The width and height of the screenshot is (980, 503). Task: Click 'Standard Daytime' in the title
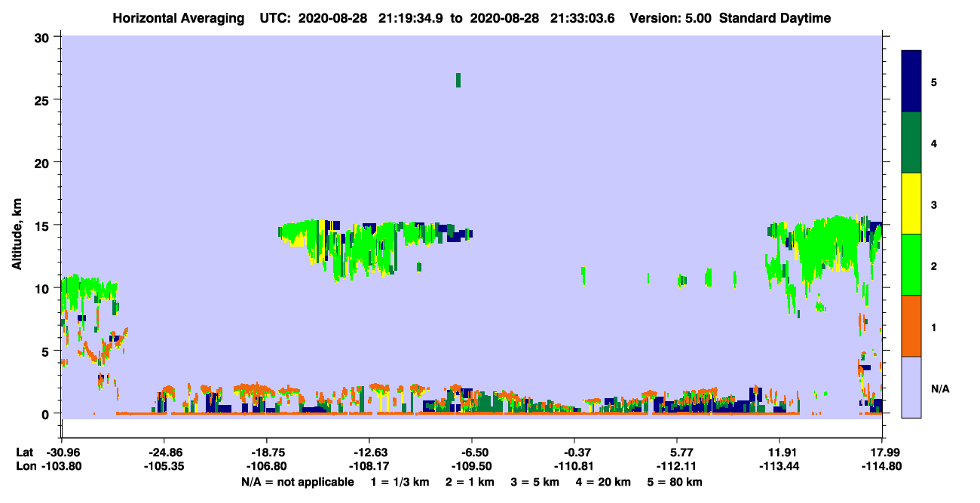click(775, 18)
